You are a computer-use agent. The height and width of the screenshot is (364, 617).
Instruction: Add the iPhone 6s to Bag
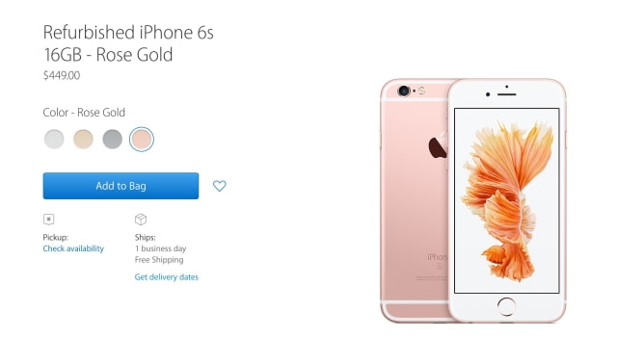pos(121,186)
